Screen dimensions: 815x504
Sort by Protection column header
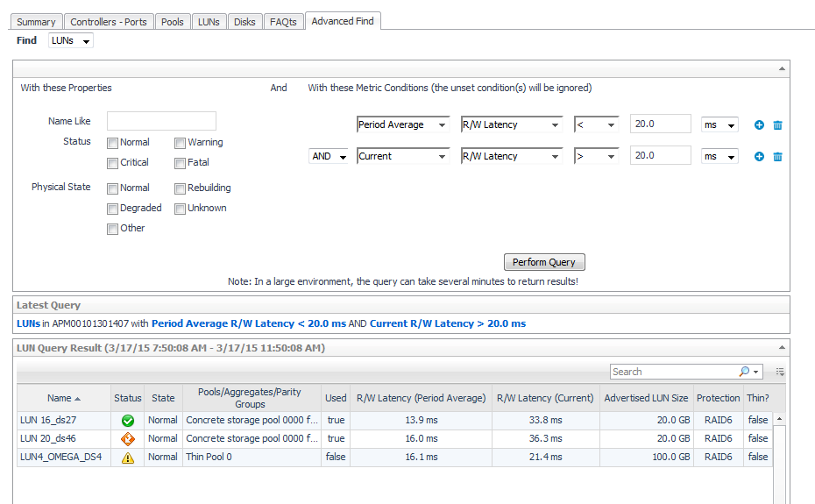tap(719, 399)
